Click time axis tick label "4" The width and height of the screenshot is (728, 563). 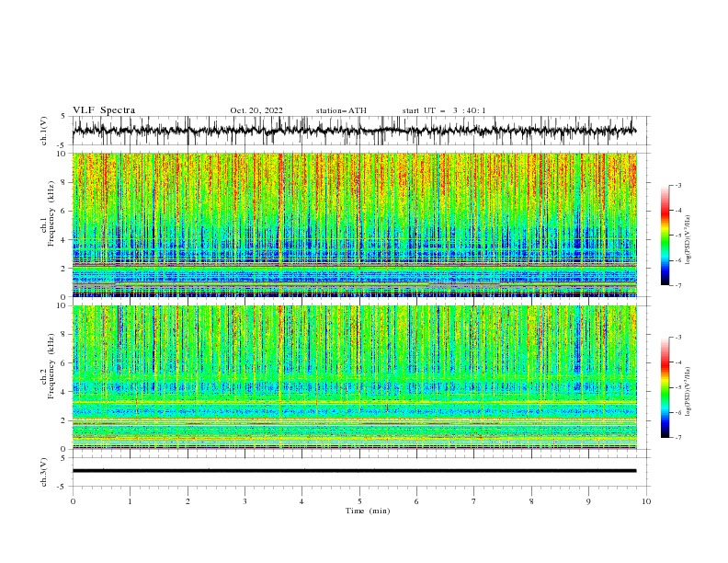tap(301, 501)
